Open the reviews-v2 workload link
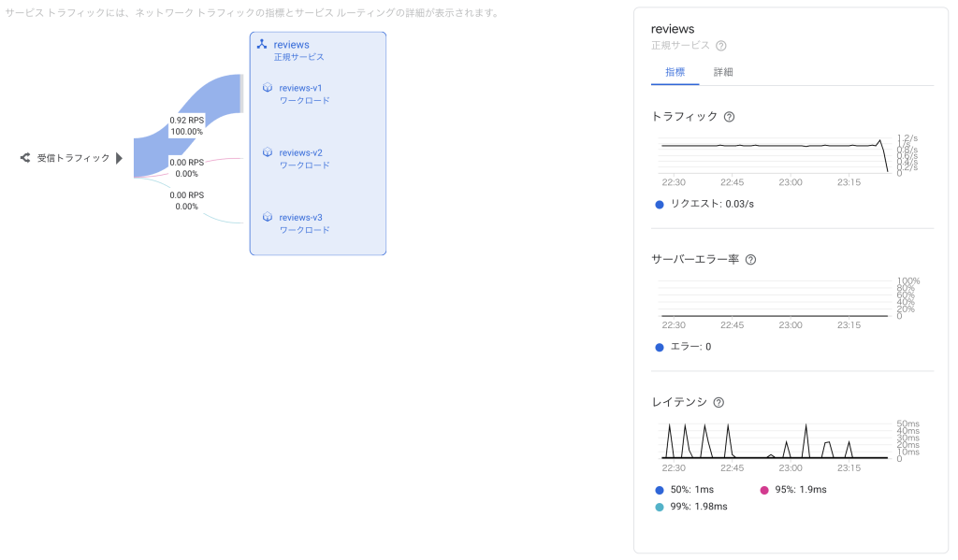 click(x=300, y=152)
